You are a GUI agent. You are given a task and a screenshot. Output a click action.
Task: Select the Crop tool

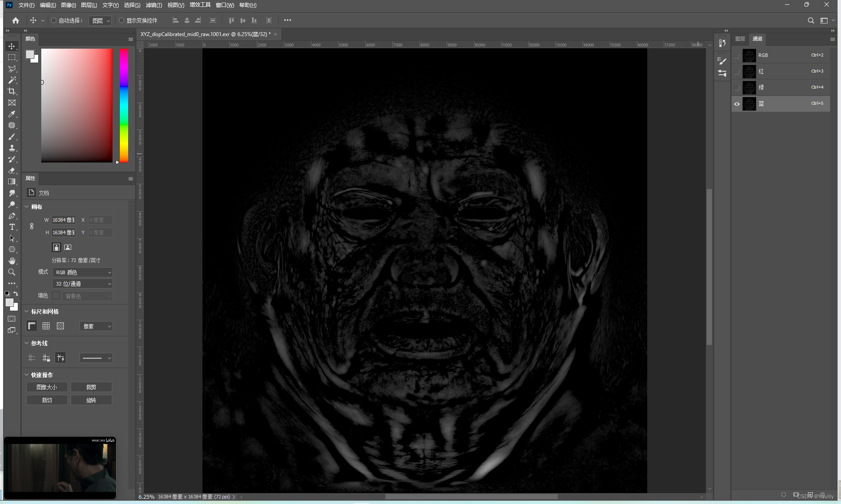pyautogui.click(x=12, y=91)
